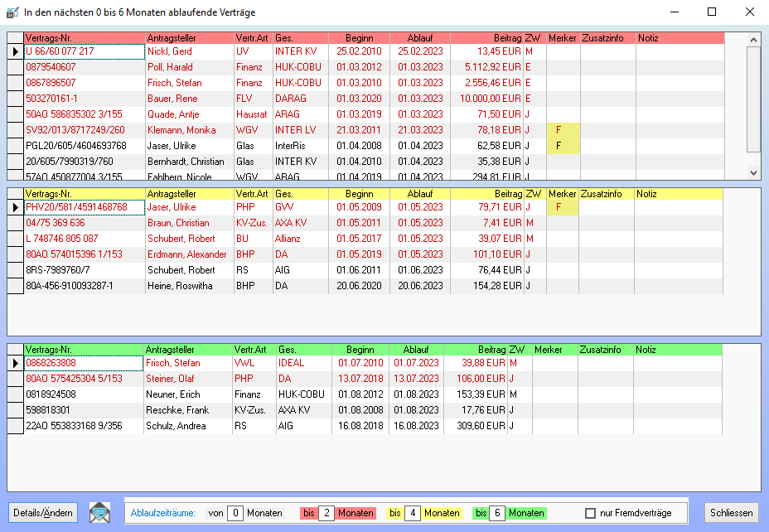Click the row indicator arrow beside PHV20/581/4591468768
The height and width of the screenshot is (532, 769).
coord(14,207)
